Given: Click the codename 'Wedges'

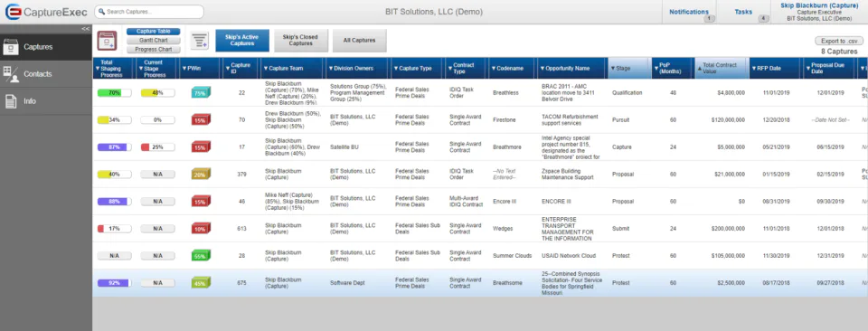Looking at the screenshot, I should (x=503, y=229).
